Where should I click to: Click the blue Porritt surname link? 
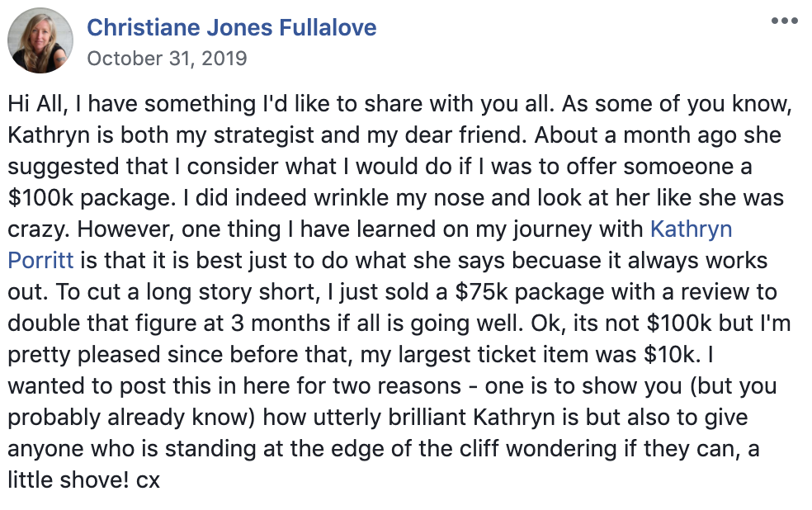(x=40, y=261)
